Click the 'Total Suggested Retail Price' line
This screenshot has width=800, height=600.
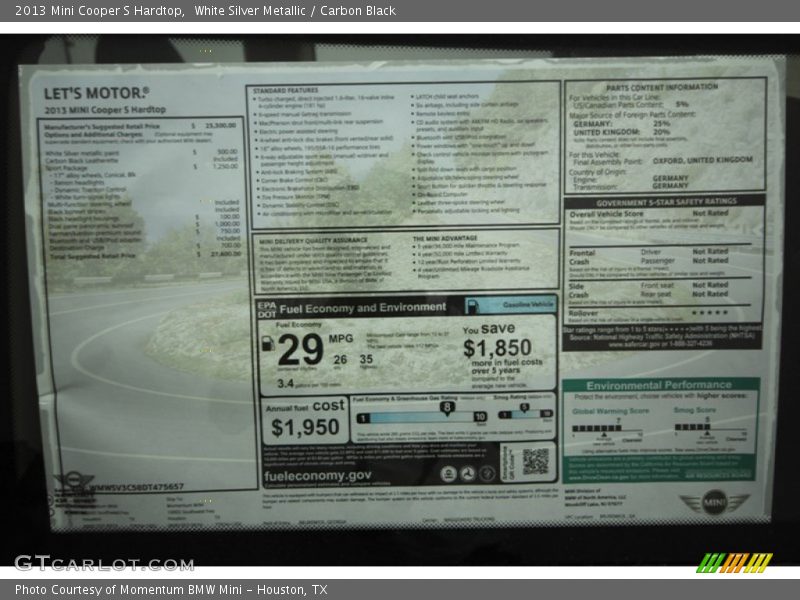[x=145, y=255]
